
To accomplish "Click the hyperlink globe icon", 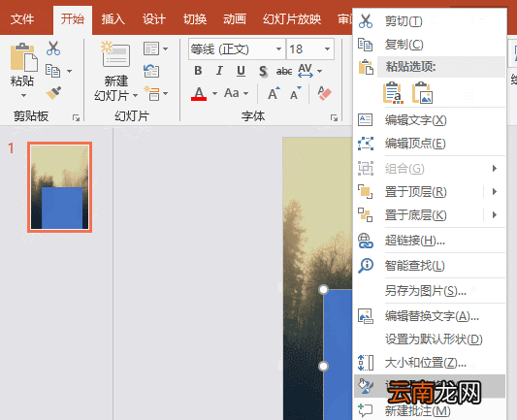I will pos(366,241).
